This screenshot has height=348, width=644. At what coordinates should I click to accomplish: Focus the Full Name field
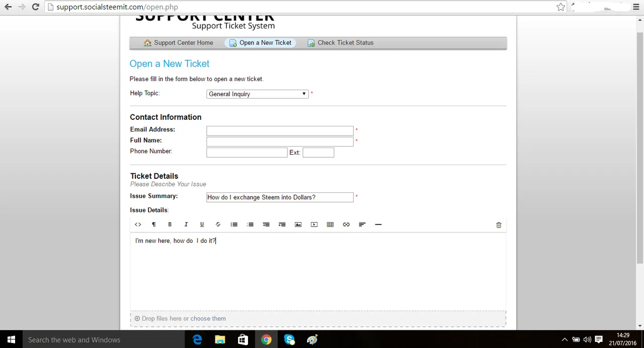click(x=280, y=142)
